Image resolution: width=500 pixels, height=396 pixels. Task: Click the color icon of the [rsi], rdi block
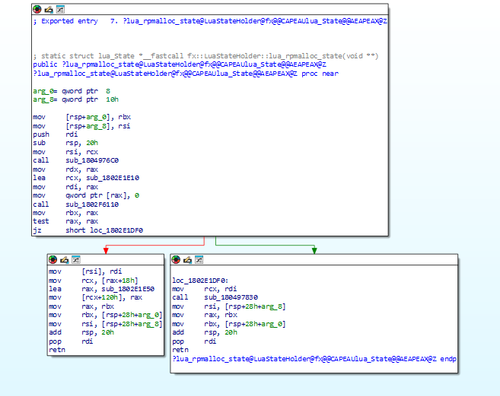(x=53, y=259)
